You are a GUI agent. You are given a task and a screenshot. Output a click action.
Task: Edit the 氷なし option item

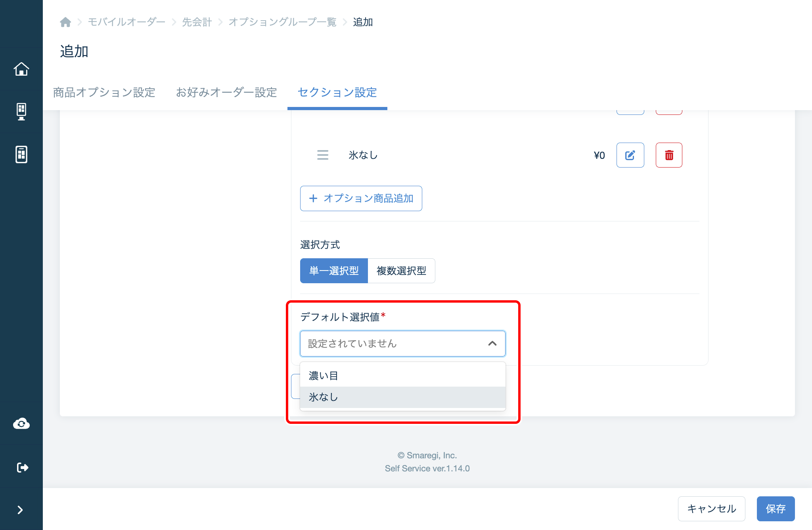630,155
